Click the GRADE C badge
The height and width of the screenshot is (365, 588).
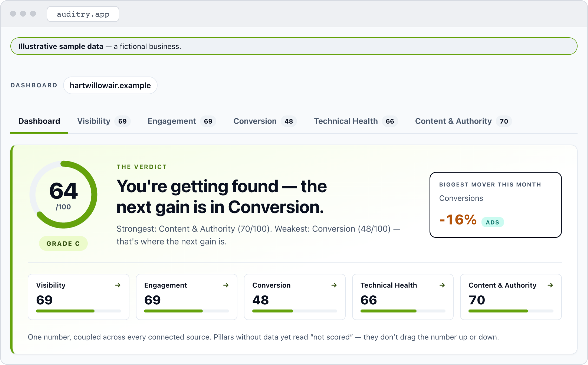(63, 243)
